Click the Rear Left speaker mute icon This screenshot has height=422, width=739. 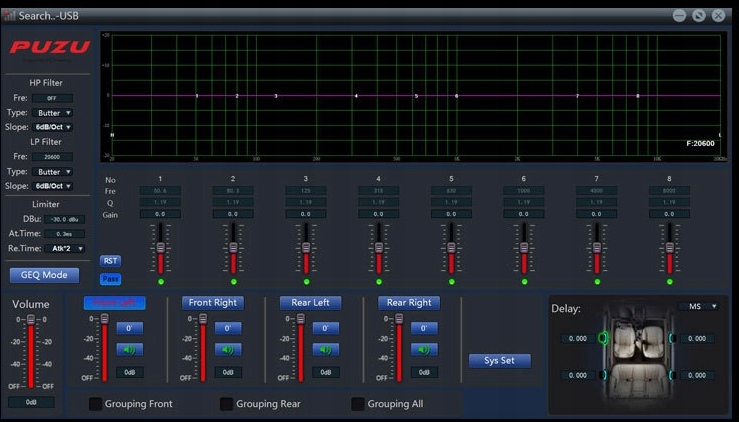[x=325, y=350]
